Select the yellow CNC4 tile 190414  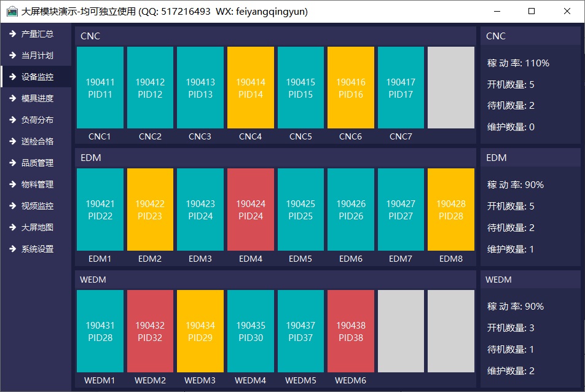(250, 88)
